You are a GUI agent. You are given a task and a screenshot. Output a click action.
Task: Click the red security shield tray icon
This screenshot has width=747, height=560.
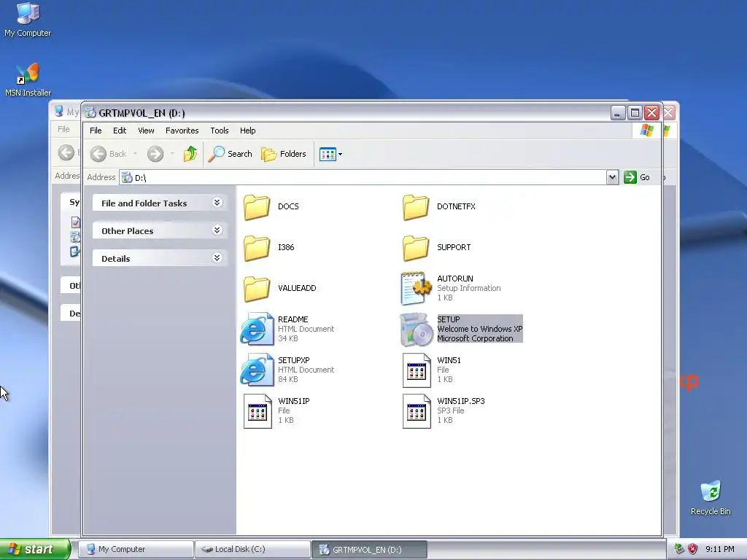point(693,549)
